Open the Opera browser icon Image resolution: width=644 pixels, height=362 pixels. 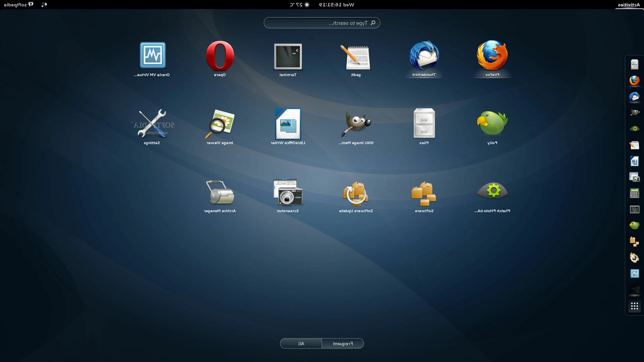point(220,59)
